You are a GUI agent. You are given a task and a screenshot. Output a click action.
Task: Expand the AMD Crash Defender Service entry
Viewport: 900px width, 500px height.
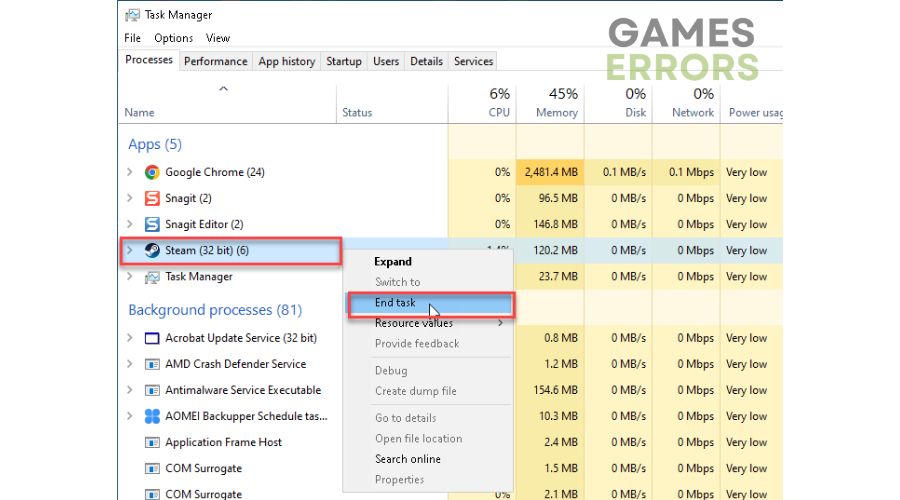pos(130,364)
